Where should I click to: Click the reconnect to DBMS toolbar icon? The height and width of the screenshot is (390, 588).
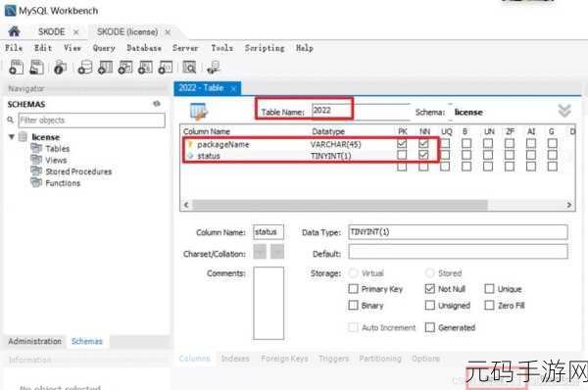tap(214, 69)
